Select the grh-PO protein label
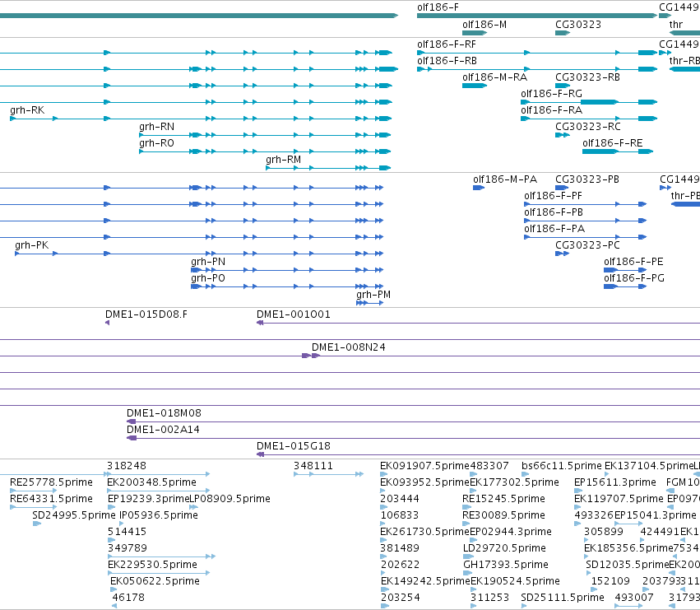This screenshot has width=700, height=610. point(208,278)
